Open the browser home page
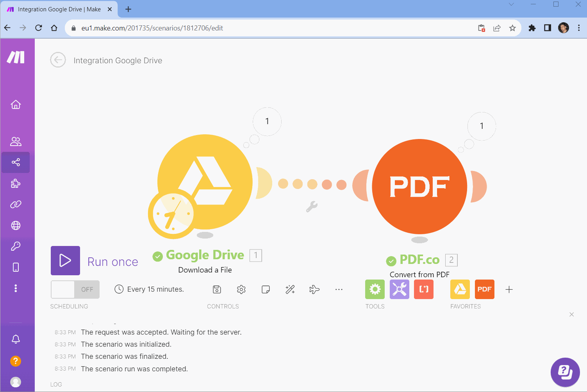Image resolution: width=587 pixels, height=392 pixels. [x=54, y=28]
